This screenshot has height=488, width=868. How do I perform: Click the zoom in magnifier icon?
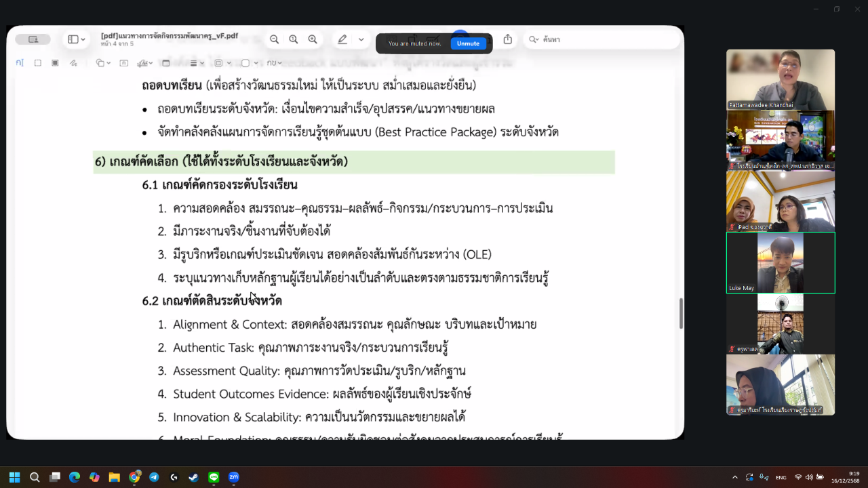coord(313,40)
